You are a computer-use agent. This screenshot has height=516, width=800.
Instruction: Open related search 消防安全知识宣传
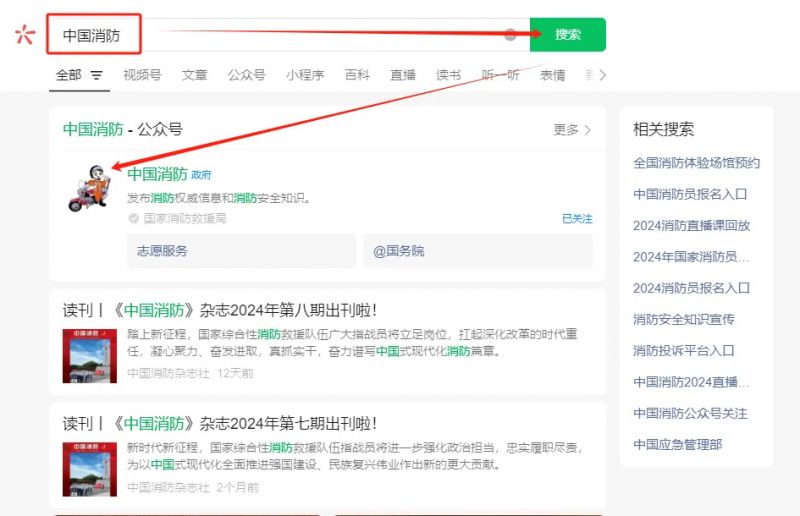coord(684,320)
